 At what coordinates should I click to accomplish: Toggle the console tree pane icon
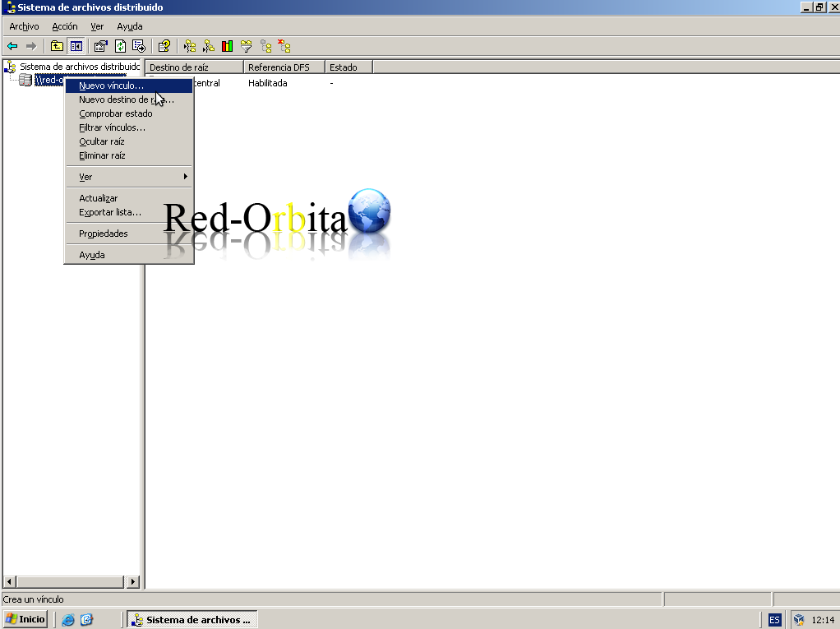pos(76,47)
